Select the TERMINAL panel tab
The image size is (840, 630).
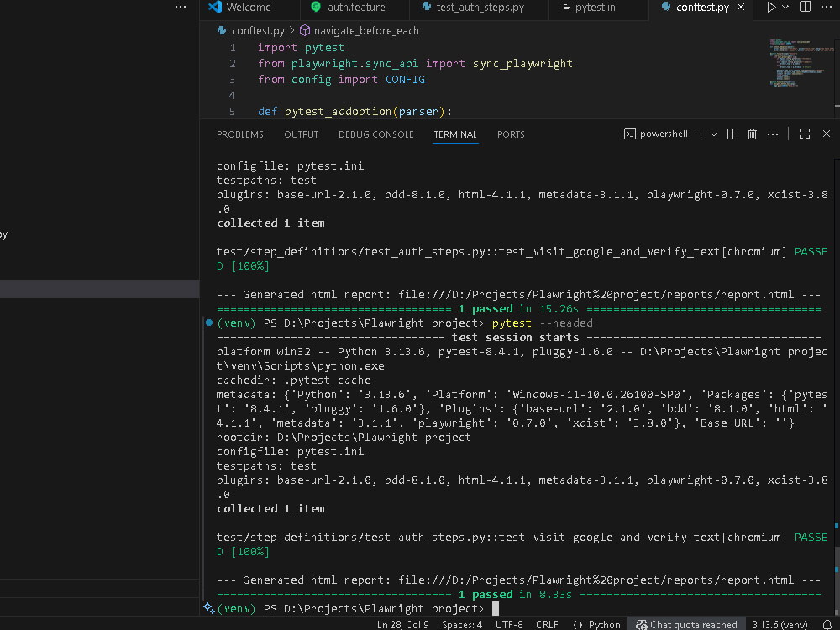[455, 134]
